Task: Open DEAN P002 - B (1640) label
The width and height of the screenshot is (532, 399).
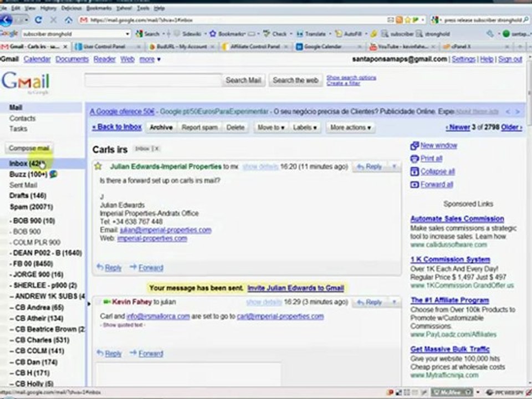Action: click(x=47, y=253)
